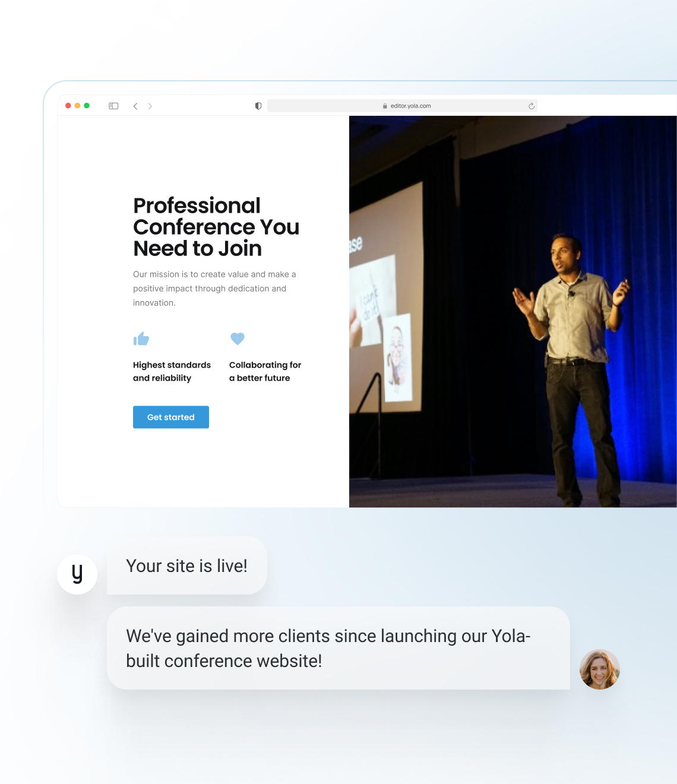Click the browser forward arrow
This screenshot has height=784, width=677.
click(150, 106)
